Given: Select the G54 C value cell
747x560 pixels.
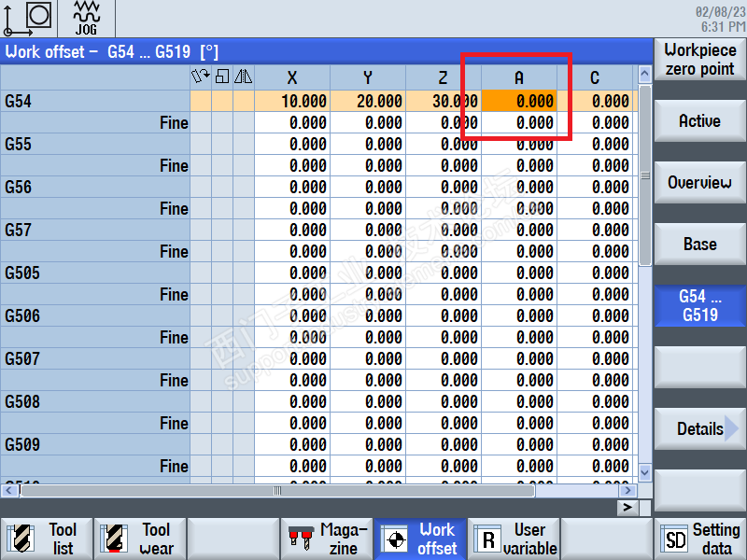Looking at the screenshot, I should pyautogui.click(x=595, y=101).
